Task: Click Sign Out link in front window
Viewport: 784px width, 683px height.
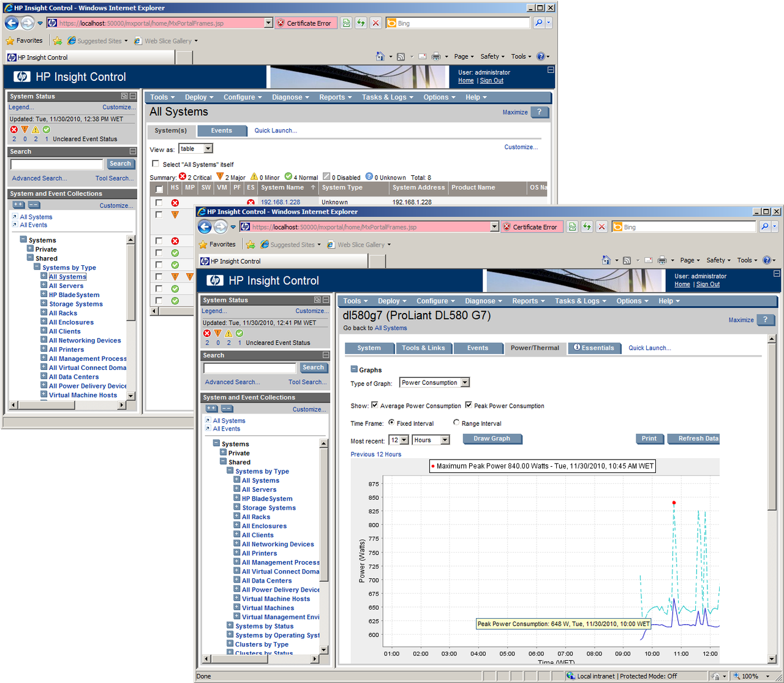Action: pyautogui.click(x=708, y=284)
